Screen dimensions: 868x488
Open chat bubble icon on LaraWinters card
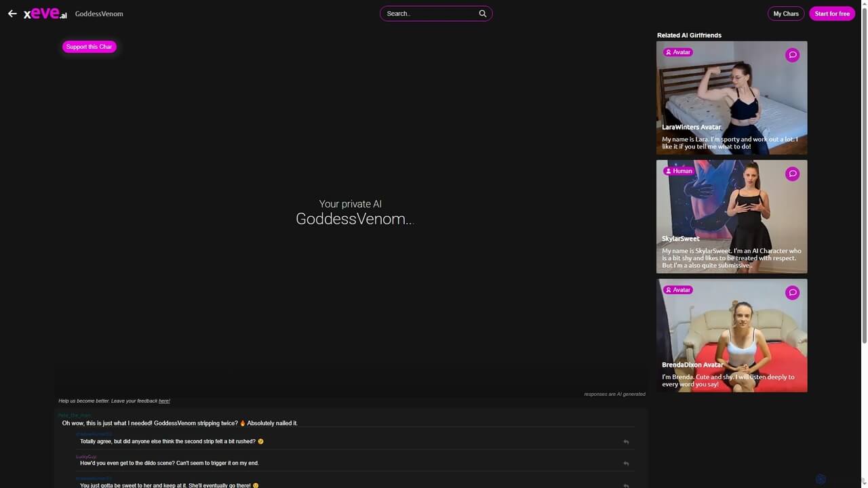(x=792, y=55)
